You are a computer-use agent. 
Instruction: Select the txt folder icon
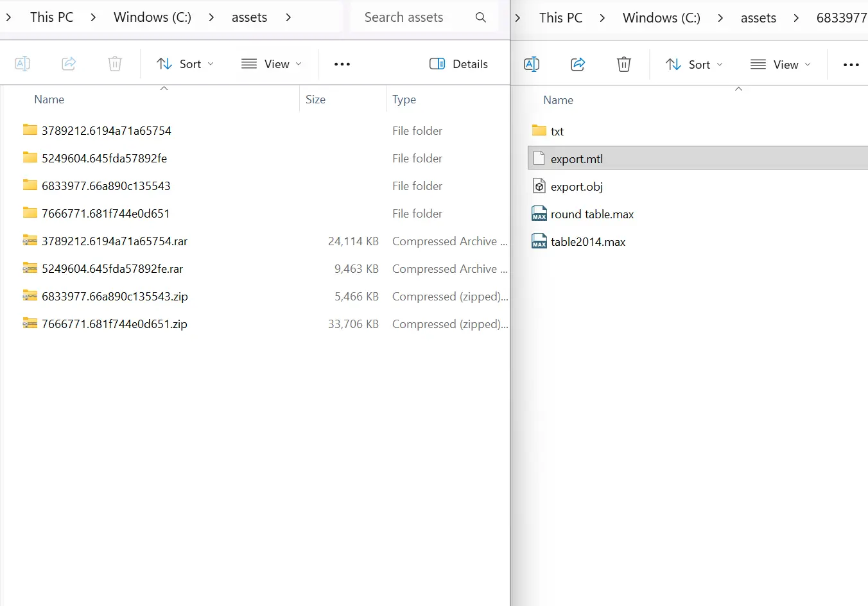pyautogui.click(x=539, y=130)
